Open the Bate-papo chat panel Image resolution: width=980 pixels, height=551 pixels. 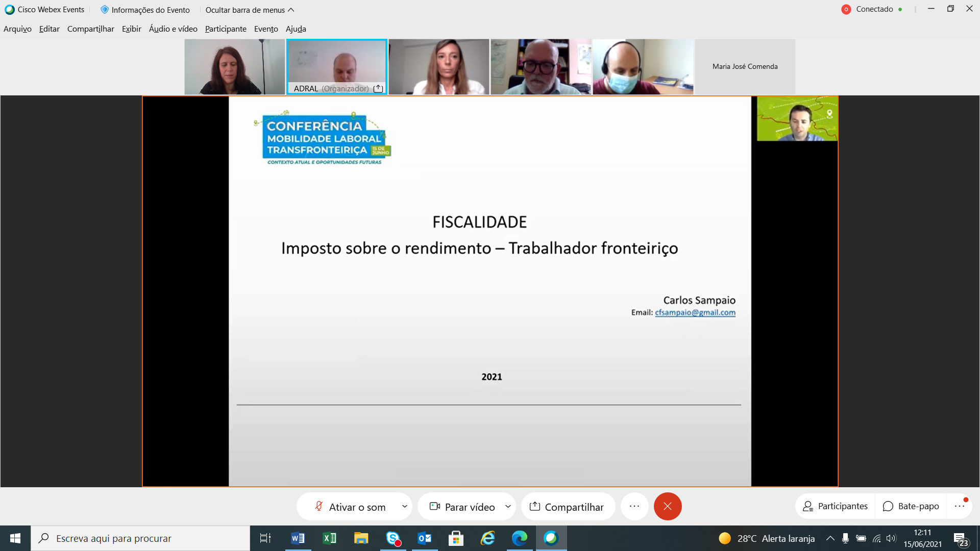point(911,506)
